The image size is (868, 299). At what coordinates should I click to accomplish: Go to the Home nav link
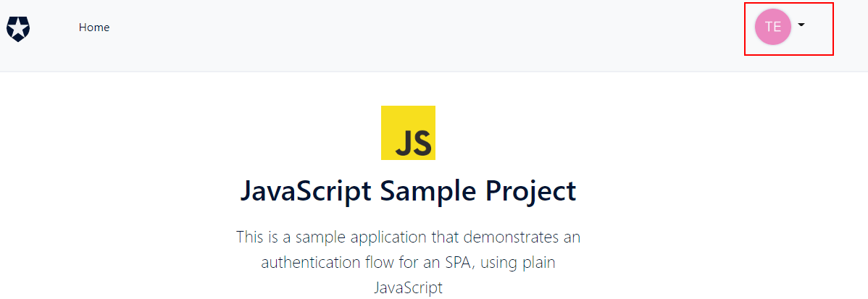pyautogui.click(x=94, y=27)
